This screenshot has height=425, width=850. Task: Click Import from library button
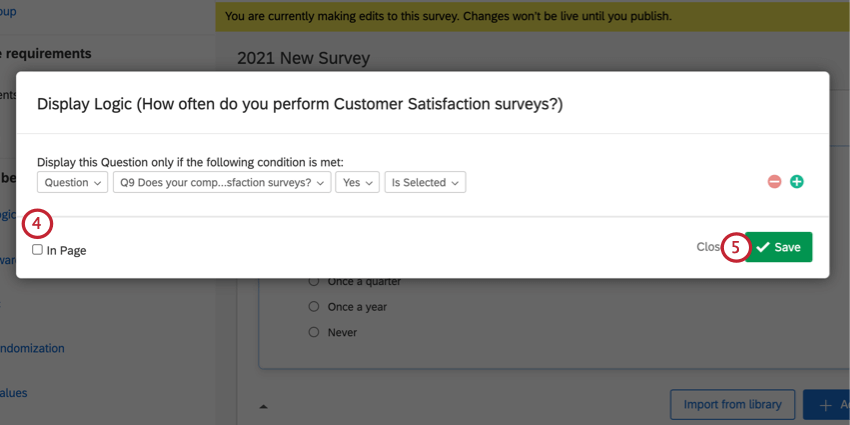coord(732,405)
